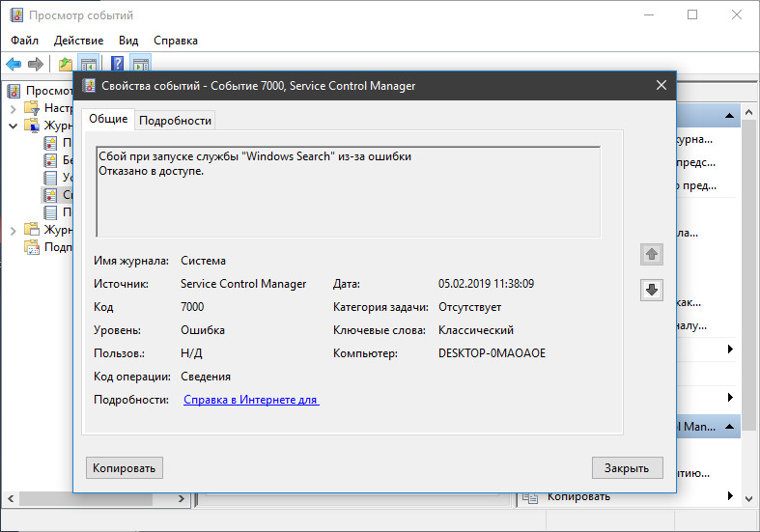Click the Закрыть button
The height and width of the screenshot is (532, 760).
(x=627, y=468)
